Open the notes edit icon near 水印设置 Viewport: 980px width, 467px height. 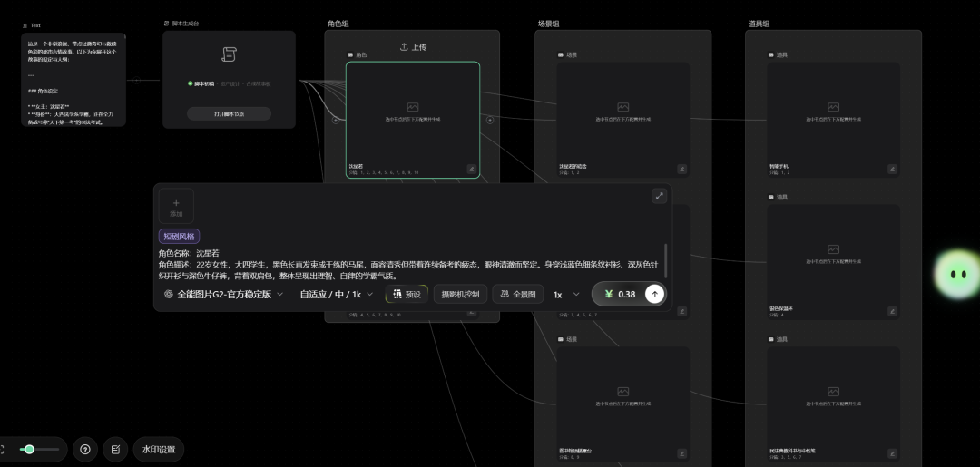click(x=115, y=449)
